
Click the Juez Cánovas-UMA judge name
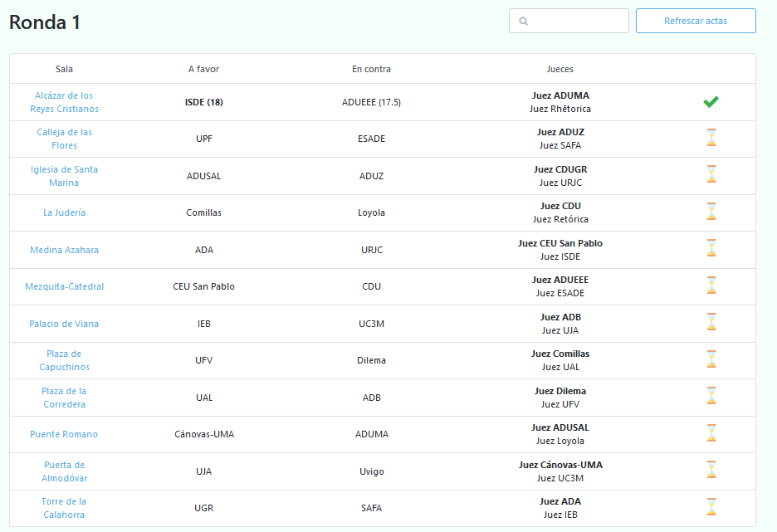(x=560, y=465)
